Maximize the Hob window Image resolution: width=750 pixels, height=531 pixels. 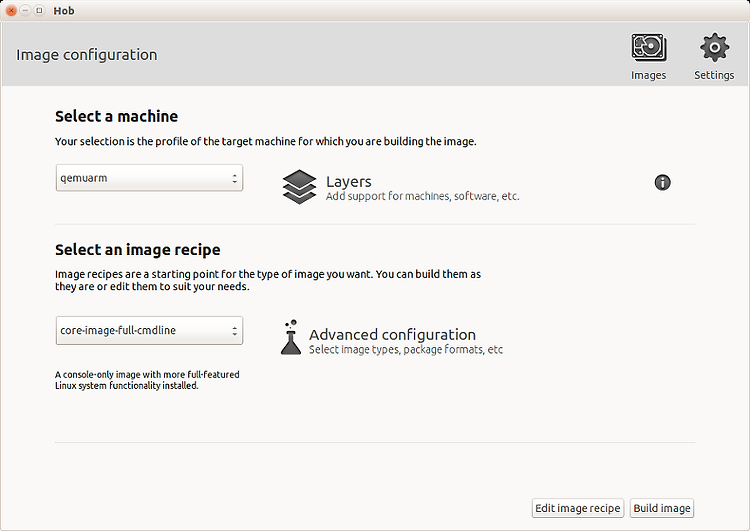click(x=40, y=11)
